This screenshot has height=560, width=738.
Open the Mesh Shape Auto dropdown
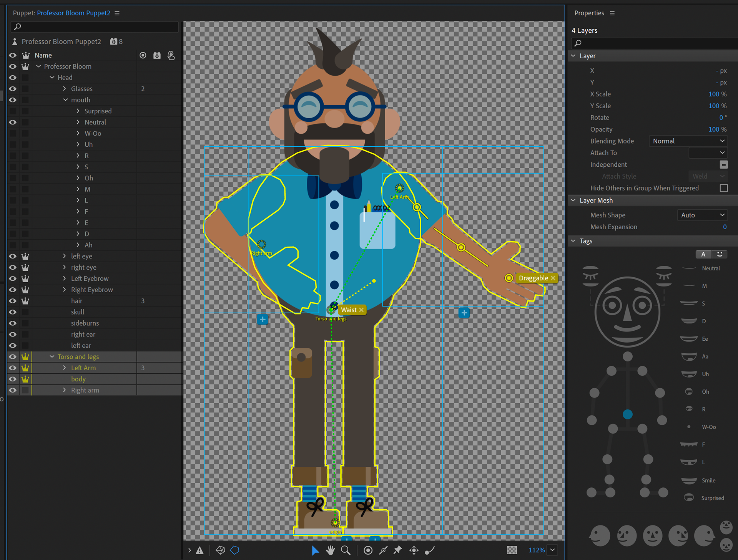tap(702, 215)
